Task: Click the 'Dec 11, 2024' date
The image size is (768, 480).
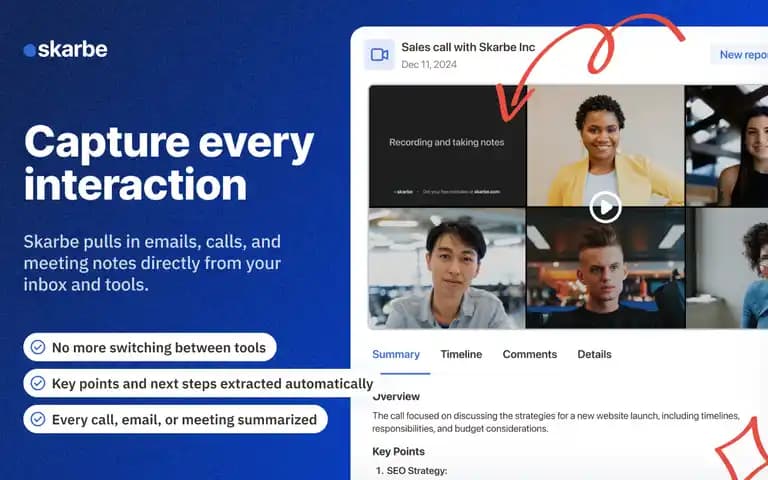Action: pyautogui.click(x=429, y=64)
